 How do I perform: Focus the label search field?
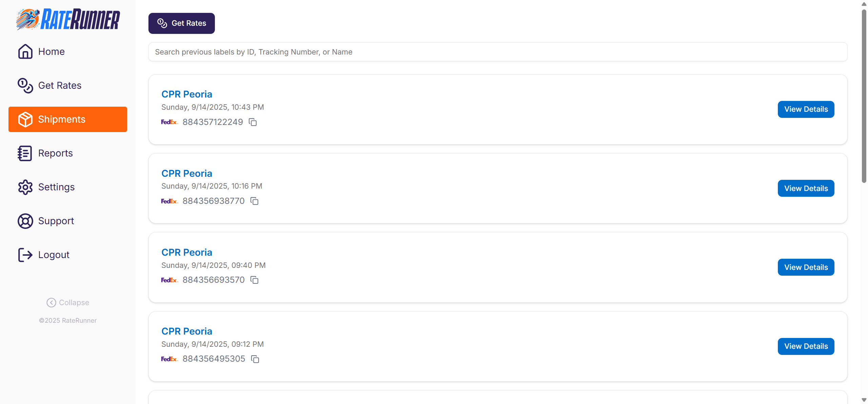click(x=498, y=52)
